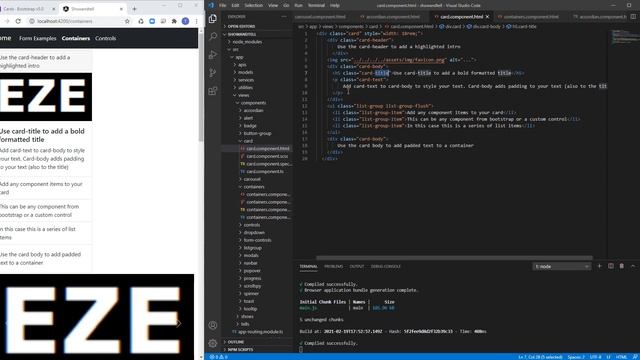
Task: Switch to the containers.component.html editor tab
Action: click(531, 17)
